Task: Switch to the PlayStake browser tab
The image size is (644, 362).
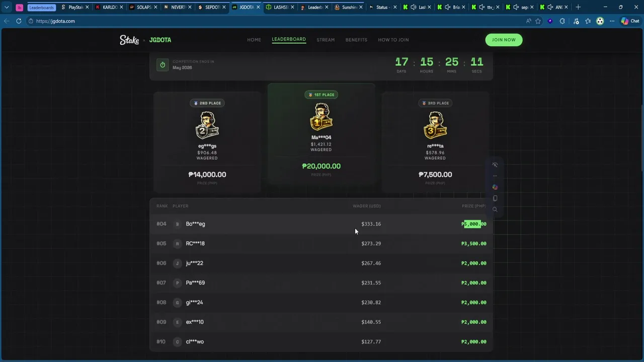Action: point(75,7)
